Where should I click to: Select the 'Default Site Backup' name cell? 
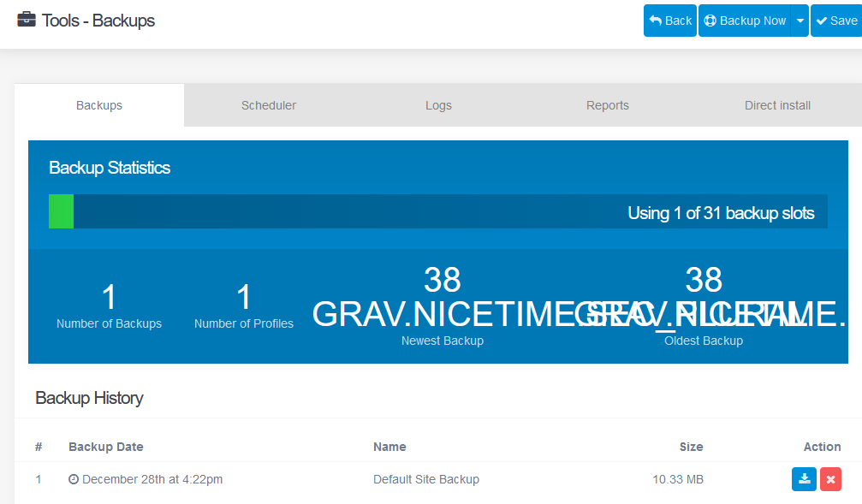click(x=426, y=479)
